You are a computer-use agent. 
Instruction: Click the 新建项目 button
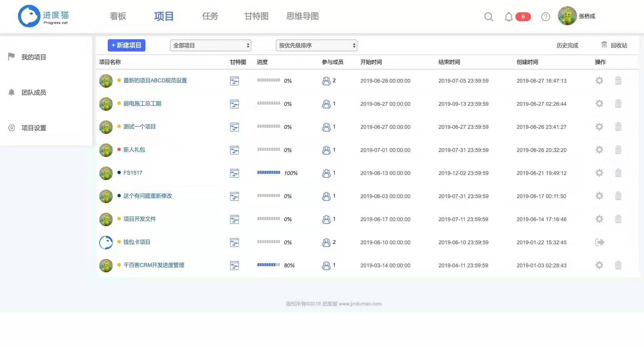pos(127,45)
